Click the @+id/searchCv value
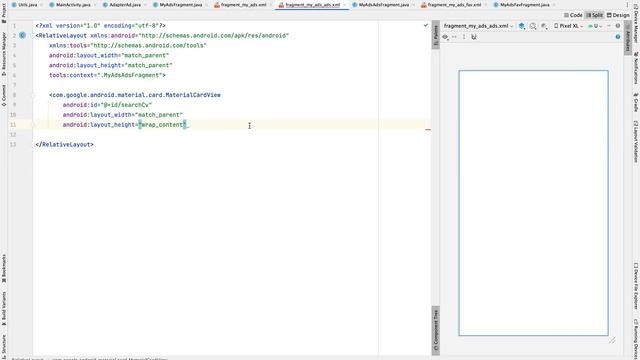This screenshot has height=360, width=640. 126,105
